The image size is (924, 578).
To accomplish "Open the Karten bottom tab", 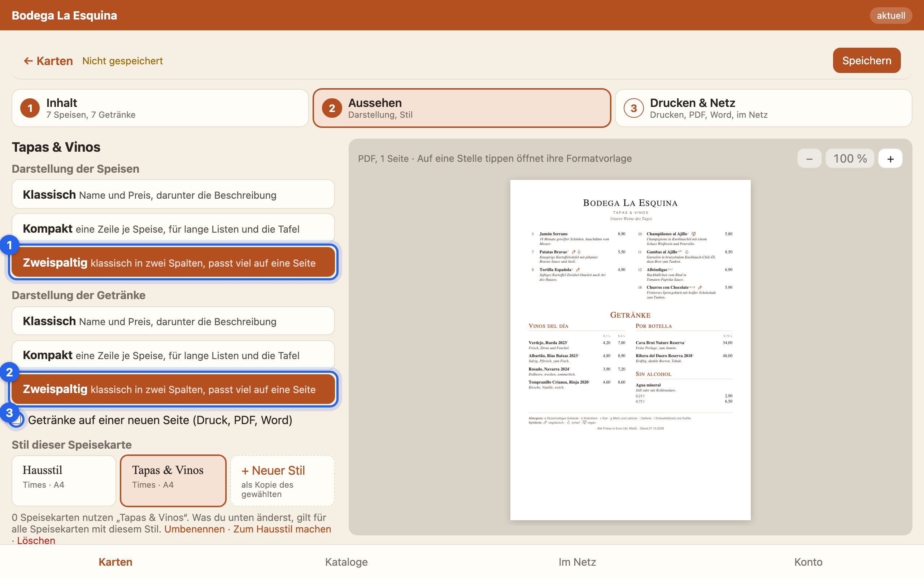I will pyautogui.click(x=115, y=561).
